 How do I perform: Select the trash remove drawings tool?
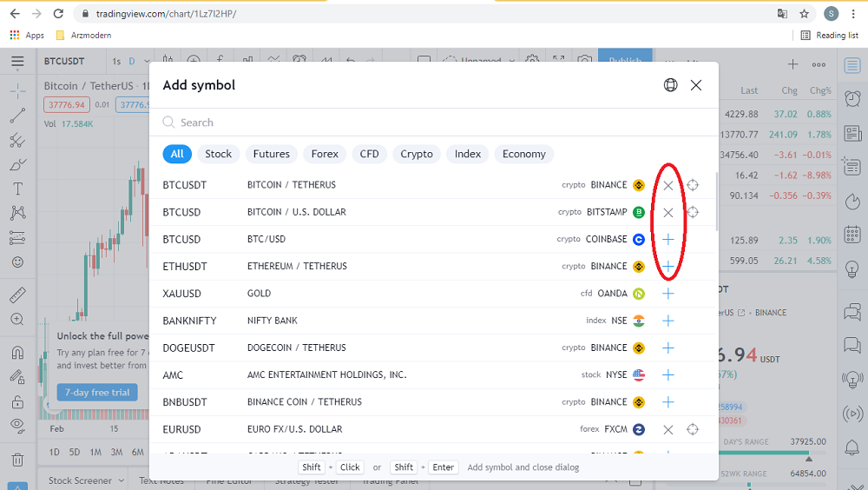[x=17, y=460]
